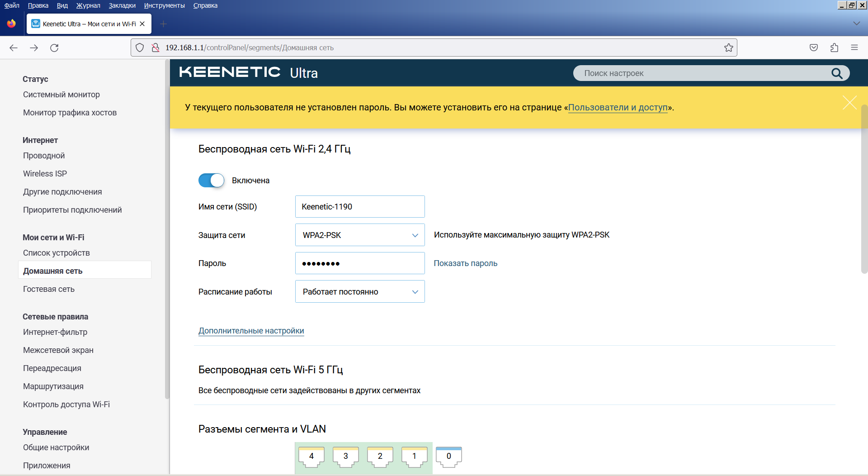
Task: Dismiss the yellow password warning banner
Action: [849, 103]
